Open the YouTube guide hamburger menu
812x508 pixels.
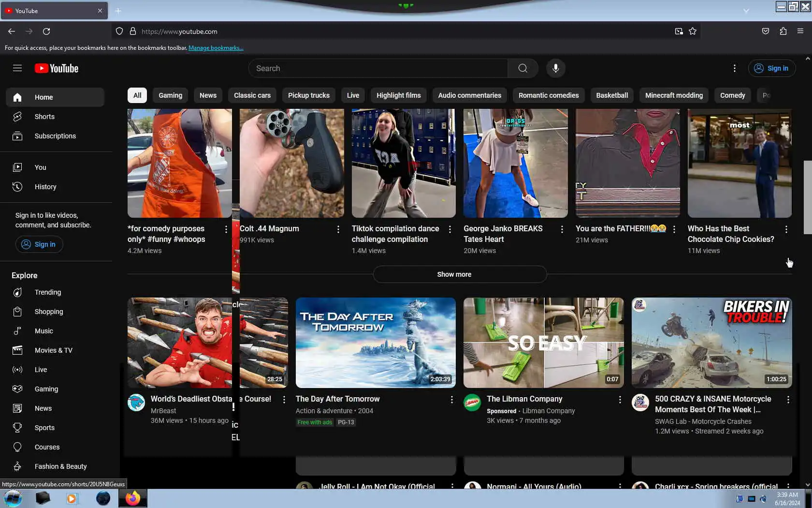coord(17,68)
